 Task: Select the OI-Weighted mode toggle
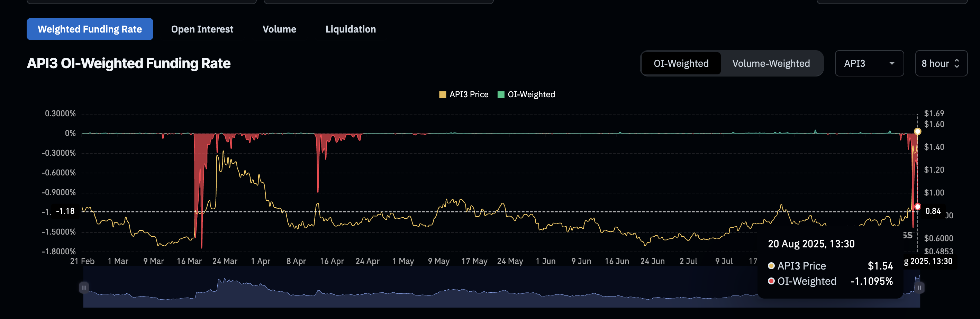(681, 63)
